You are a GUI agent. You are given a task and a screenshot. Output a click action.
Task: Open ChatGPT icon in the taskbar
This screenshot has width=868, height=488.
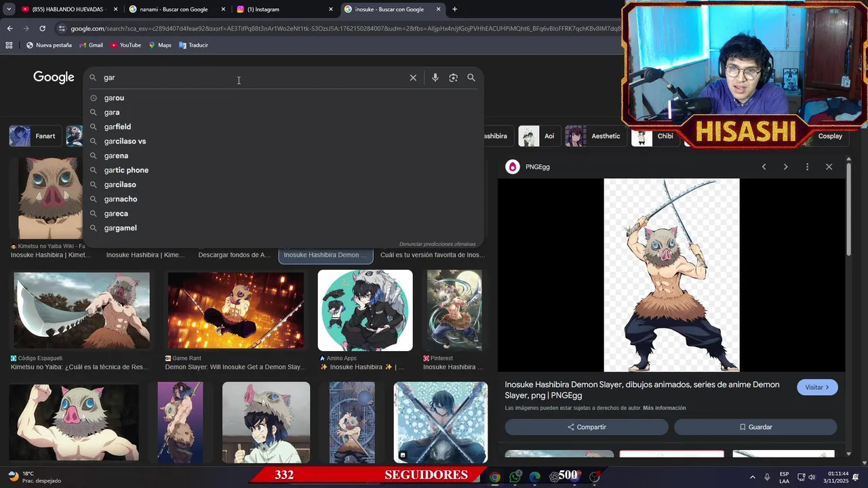tap(555, 476)
